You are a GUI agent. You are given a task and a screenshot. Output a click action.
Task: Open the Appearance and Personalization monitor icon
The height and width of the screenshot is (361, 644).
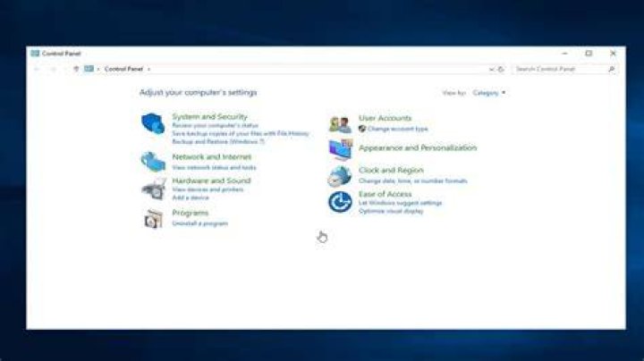341,149
